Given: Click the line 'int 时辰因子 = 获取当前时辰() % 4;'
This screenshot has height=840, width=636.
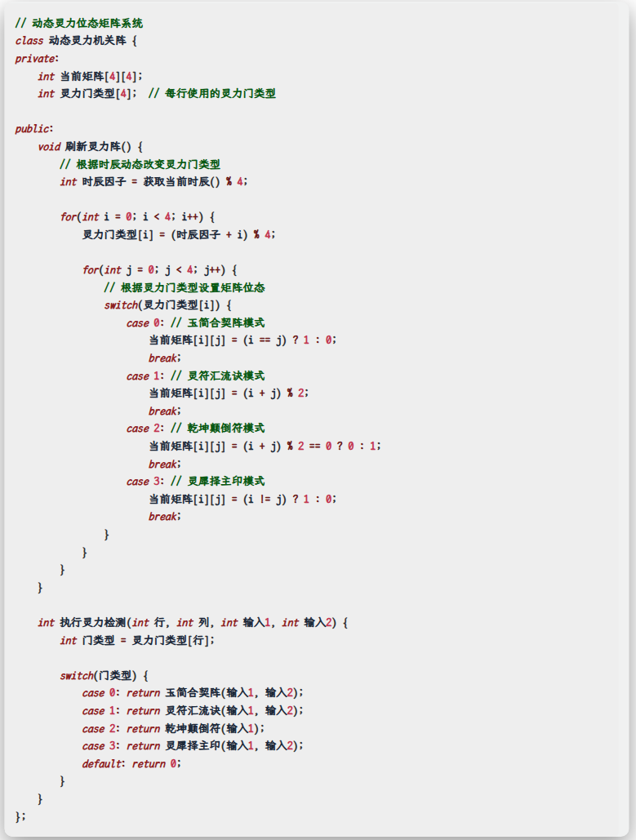Looking at the screenshot, I should point(153,181).
